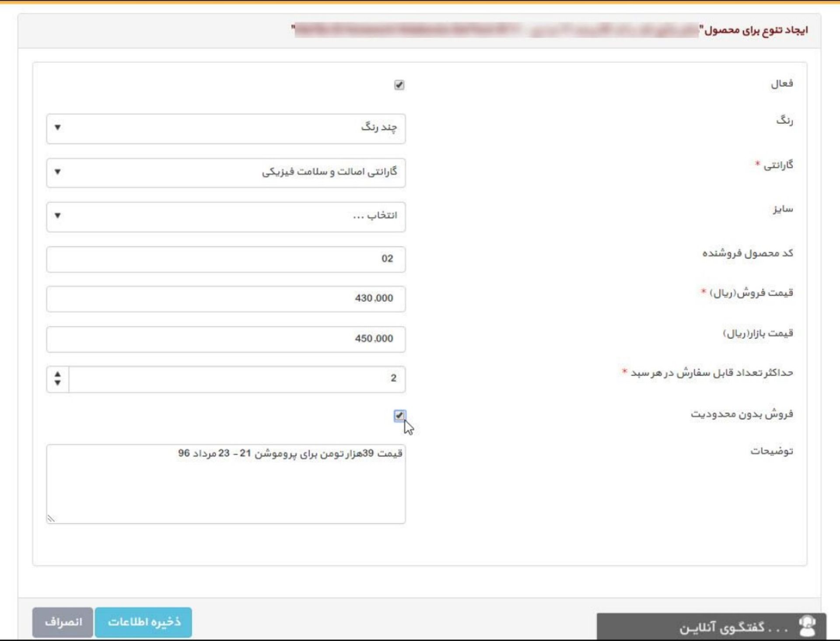The height and width of the screenshot is (641, 840).
Task: Click the فروش بدون محدودیت label
Action: [x=742, y=414]
